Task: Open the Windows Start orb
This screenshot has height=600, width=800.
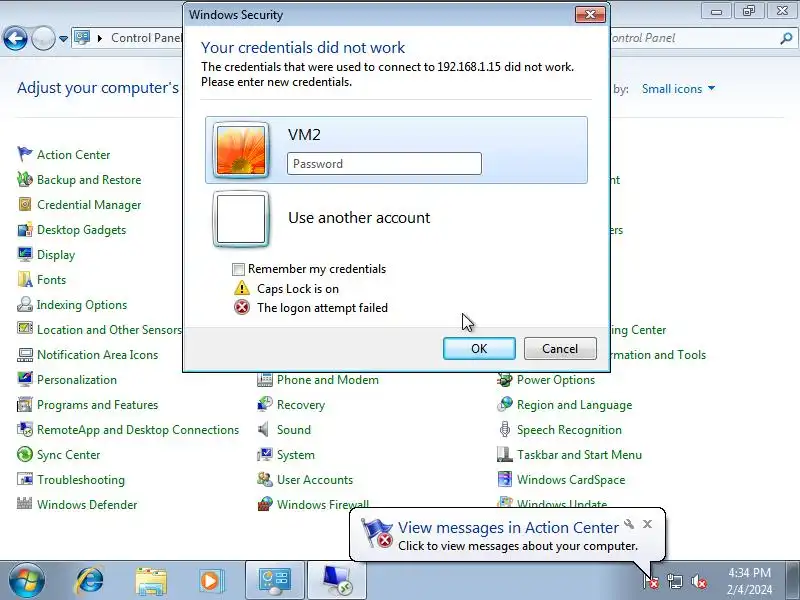Action: pos(26,581)
